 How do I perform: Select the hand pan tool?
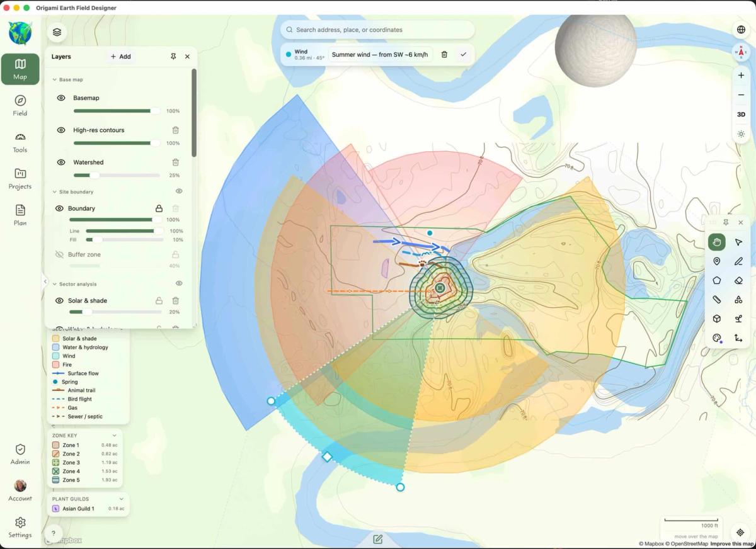(x=716, y=242)
